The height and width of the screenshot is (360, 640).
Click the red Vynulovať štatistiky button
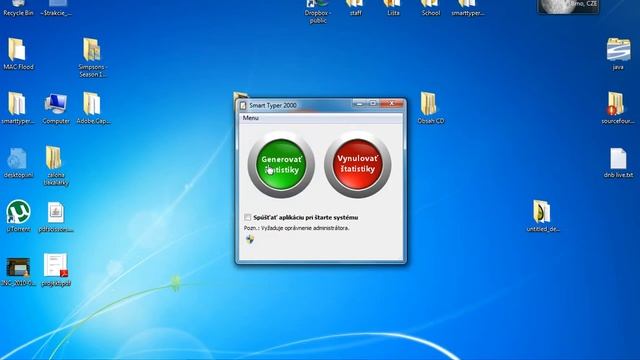pyautogui.click(x=358, y=164)
